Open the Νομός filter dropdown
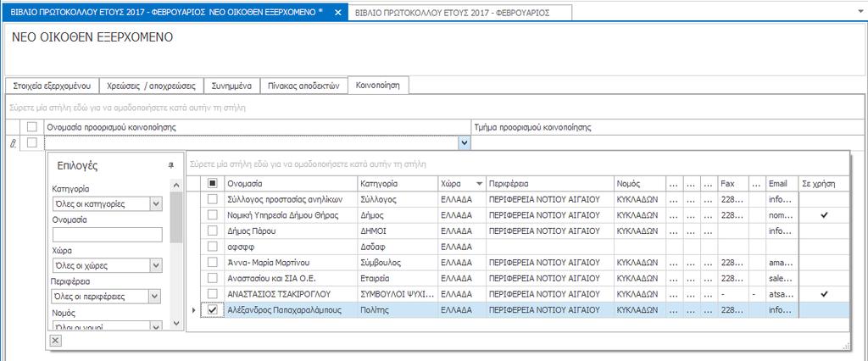Viewport: 868px width, 361px height. point(156,326)
